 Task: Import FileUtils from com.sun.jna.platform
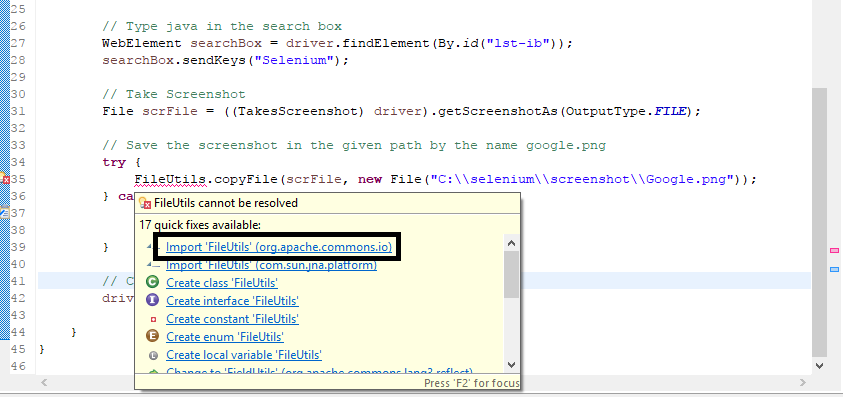click(272, 265)
